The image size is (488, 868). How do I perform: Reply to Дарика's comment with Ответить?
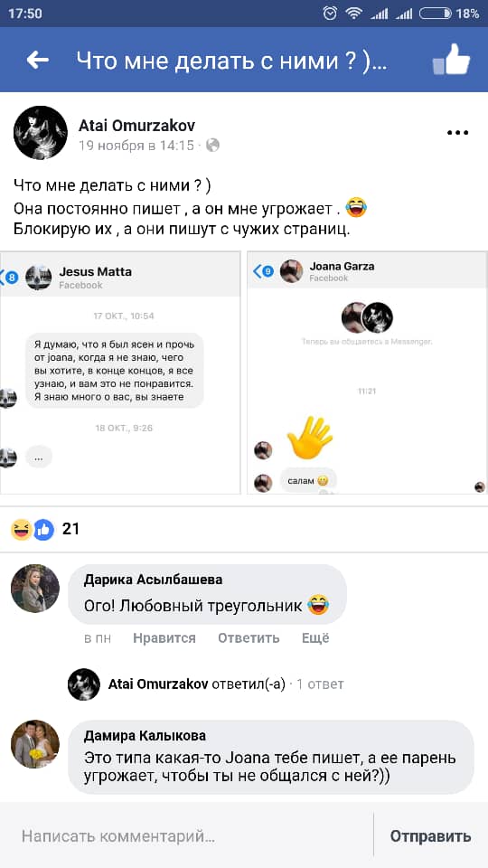249,637
